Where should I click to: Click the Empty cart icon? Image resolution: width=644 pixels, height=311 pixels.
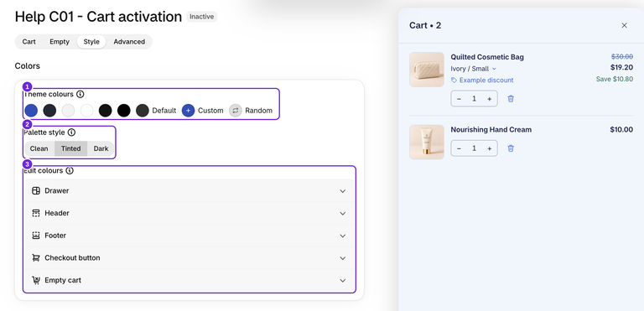coord(36,280)
